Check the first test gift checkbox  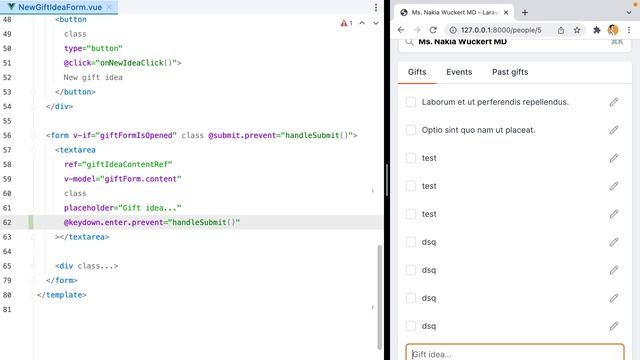click(x=411, y=158)
